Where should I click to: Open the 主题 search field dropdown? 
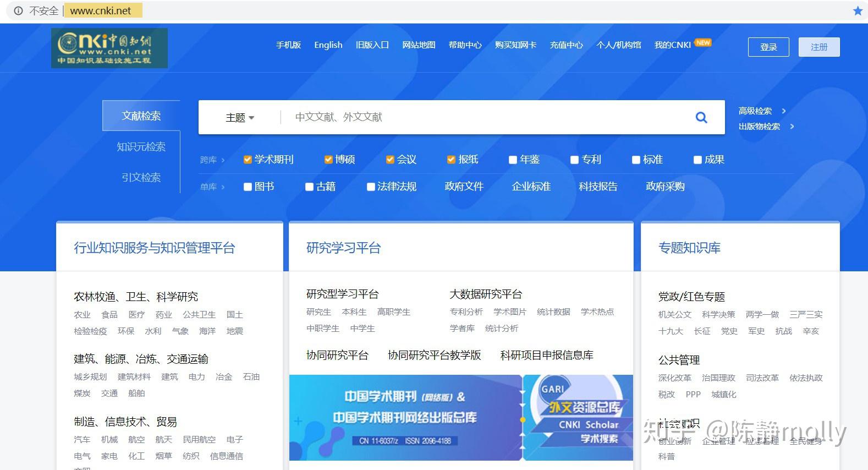pyautogui.click(x=240, y=117)
